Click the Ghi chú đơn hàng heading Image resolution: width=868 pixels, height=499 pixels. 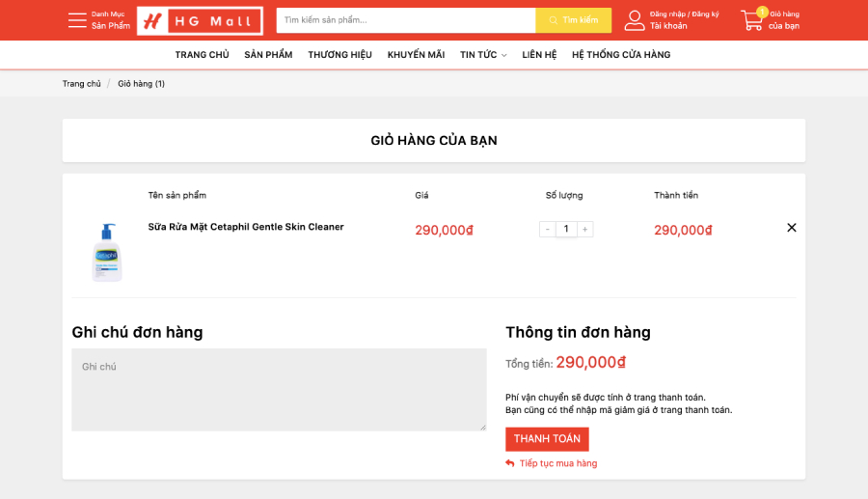point(137,332)
